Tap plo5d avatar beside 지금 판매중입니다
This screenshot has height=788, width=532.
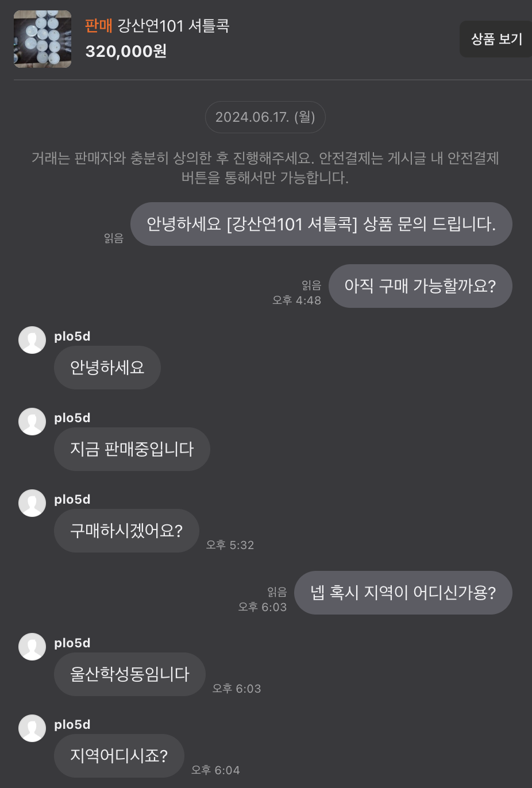pos(32,422)
